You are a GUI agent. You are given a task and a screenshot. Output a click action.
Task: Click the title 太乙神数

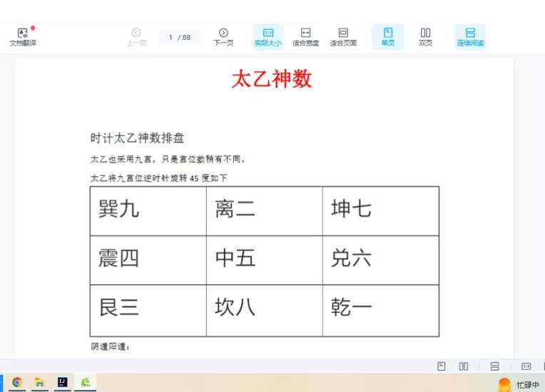[x=272, y=79]
